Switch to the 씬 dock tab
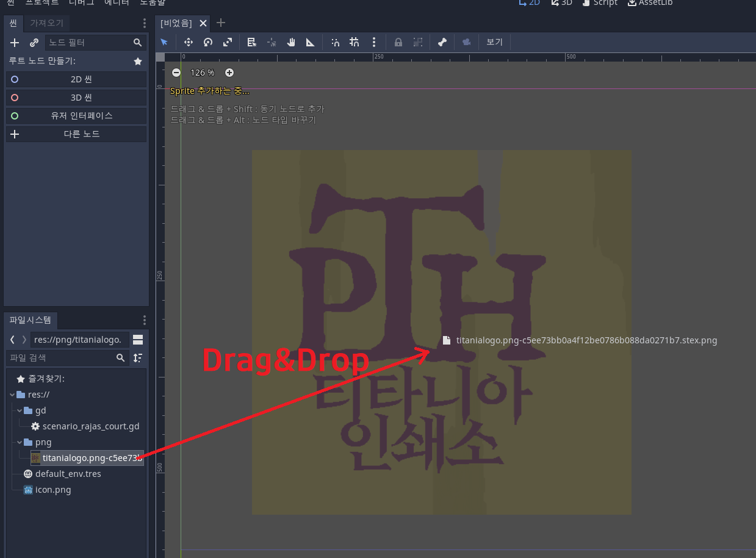Viewport: 756px width, 558px height. pyautogui.click(x=12, y=23)
